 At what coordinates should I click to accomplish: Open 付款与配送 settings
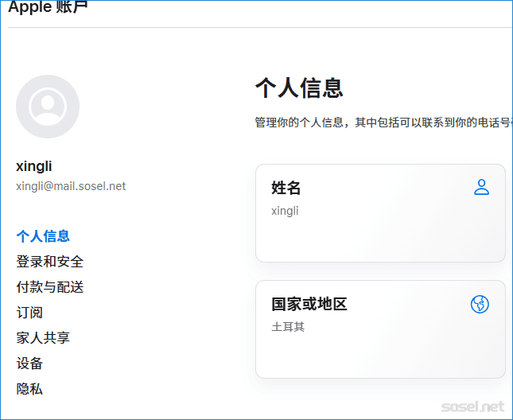point(49,287)
